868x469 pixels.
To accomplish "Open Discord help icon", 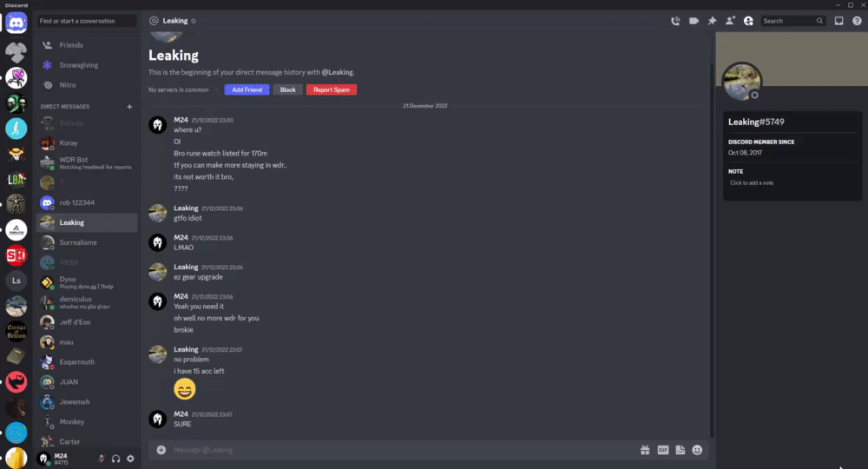I will pyautogui.click(x=857, y=21).
